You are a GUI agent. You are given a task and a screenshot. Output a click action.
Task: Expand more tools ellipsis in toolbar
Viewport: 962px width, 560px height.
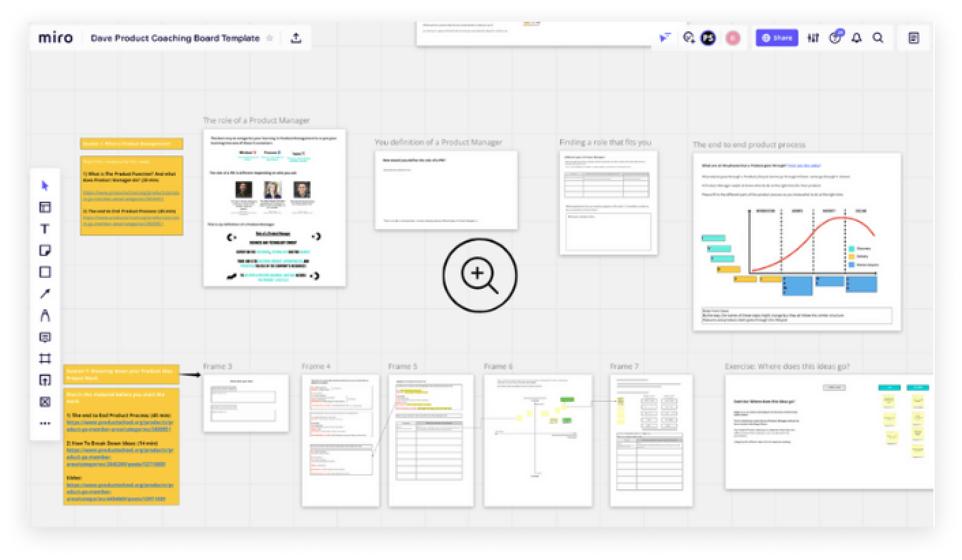point(46,423)
